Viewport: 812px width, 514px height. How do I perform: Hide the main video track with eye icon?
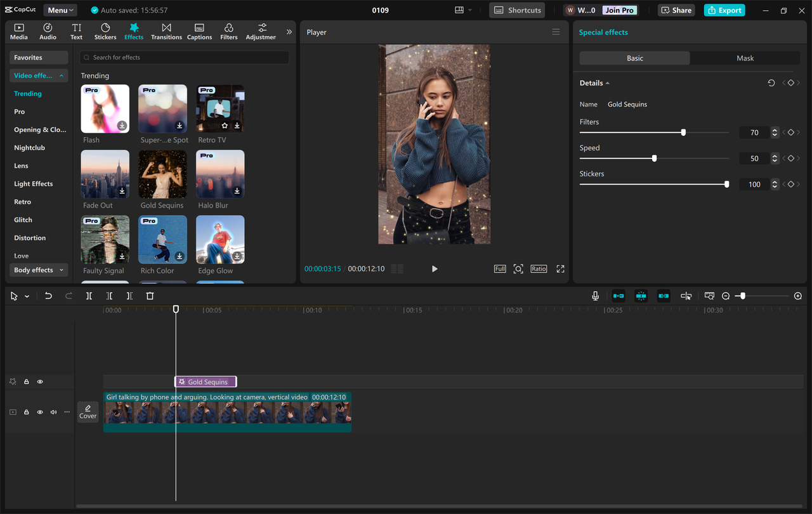[40, 412]
